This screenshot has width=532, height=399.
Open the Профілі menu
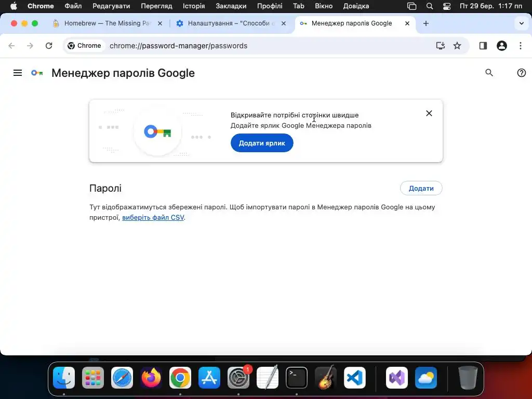(270, 6)
